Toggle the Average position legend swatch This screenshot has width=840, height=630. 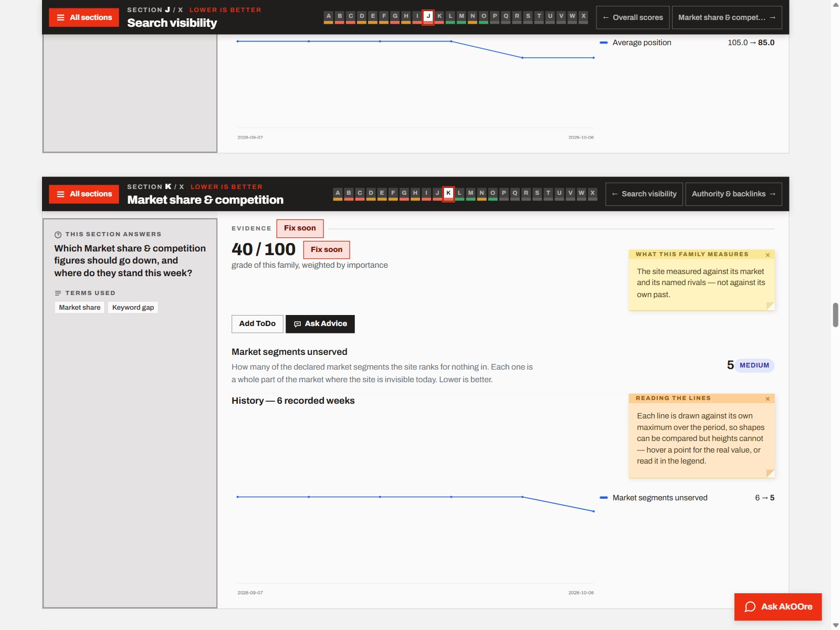coord(604,43)
